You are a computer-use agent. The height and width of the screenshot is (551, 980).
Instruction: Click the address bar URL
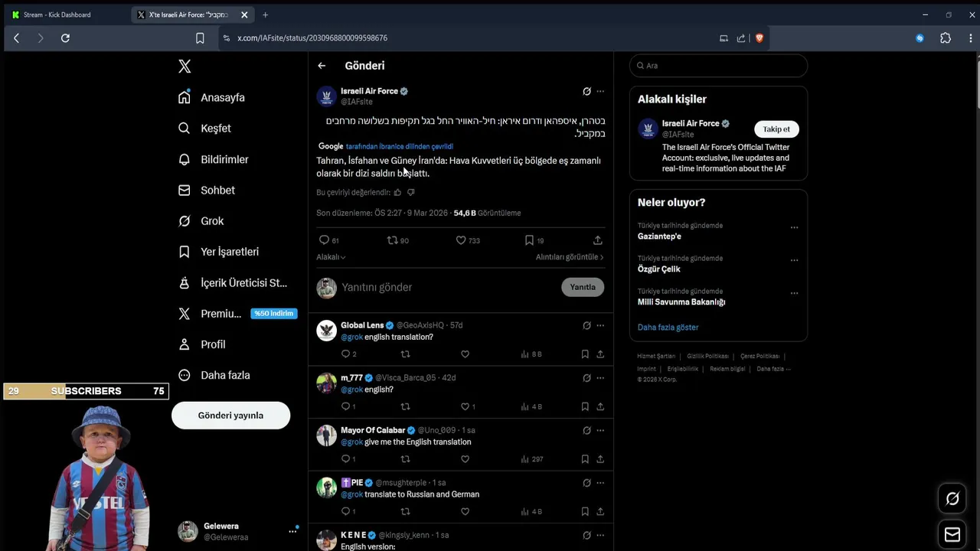(312, 38)
